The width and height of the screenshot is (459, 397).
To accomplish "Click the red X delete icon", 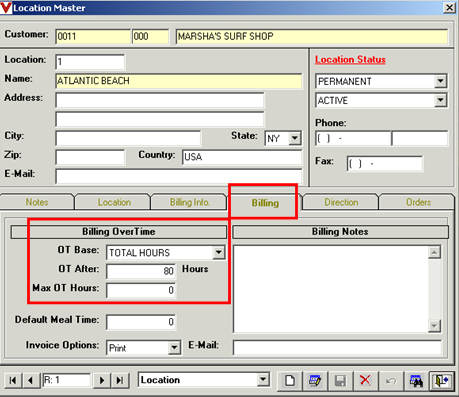I will [x=366, y=380].
